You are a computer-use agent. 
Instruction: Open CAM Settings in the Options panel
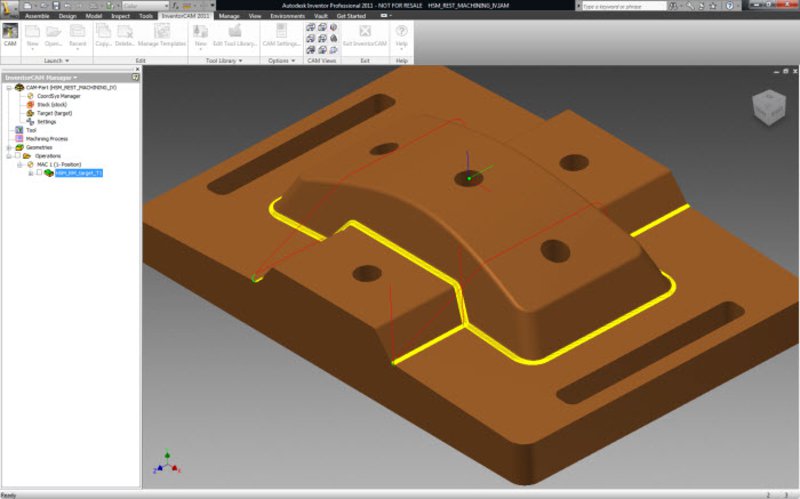click(281, 35)
